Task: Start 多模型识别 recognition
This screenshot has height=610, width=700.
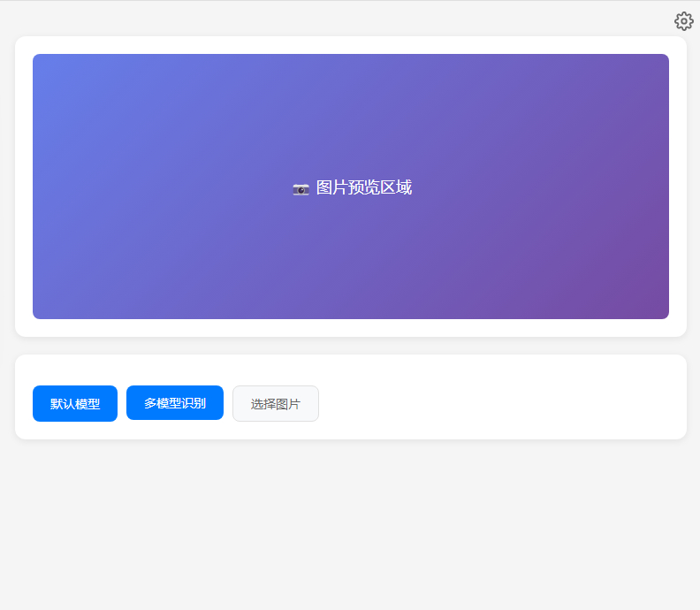Action: (x=175, y=403)
